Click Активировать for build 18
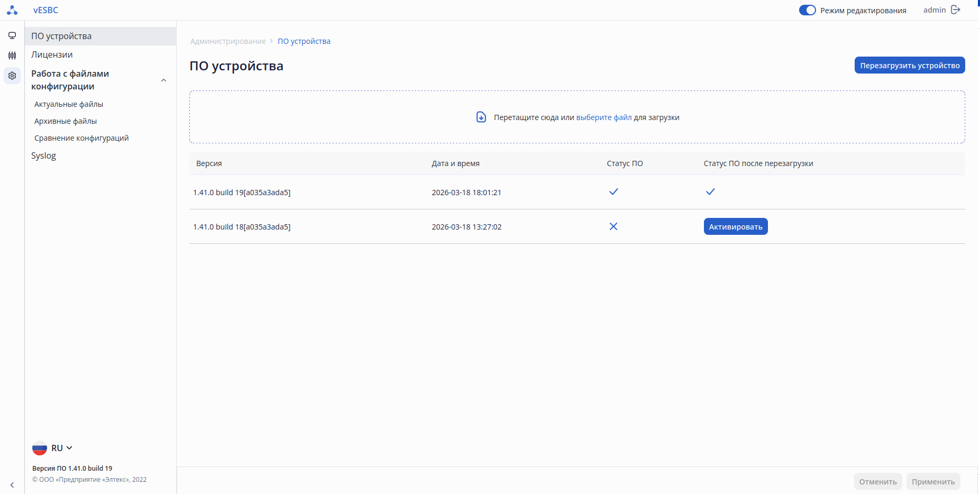Image resolution: width=980 pixels, height=494 pixels. coord(735,226)
